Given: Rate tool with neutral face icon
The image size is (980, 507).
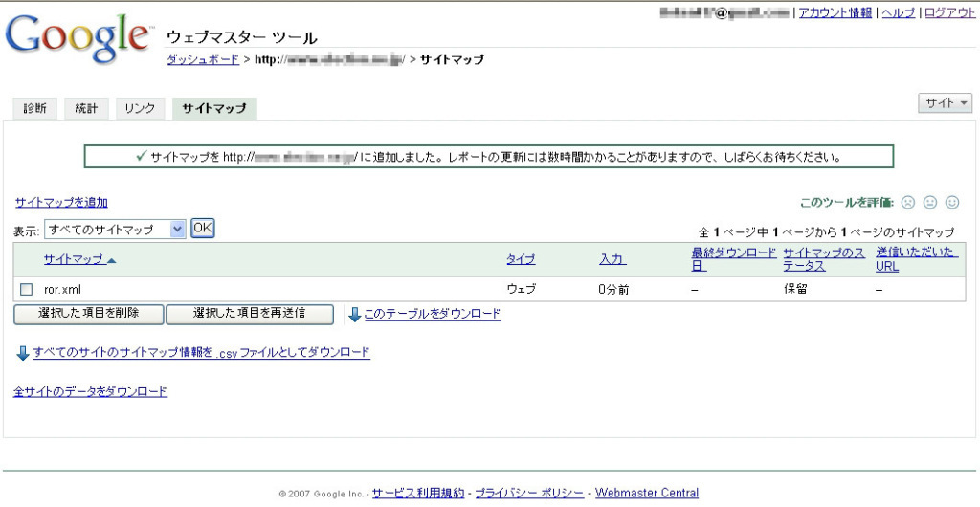Looking at the screenshot, I should 930,202.
